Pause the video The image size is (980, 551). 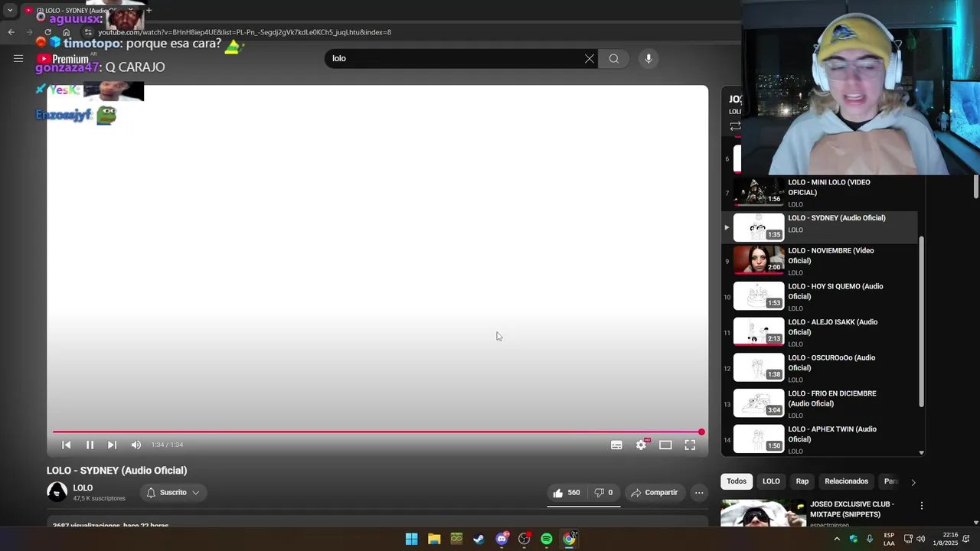coord(90,445)
